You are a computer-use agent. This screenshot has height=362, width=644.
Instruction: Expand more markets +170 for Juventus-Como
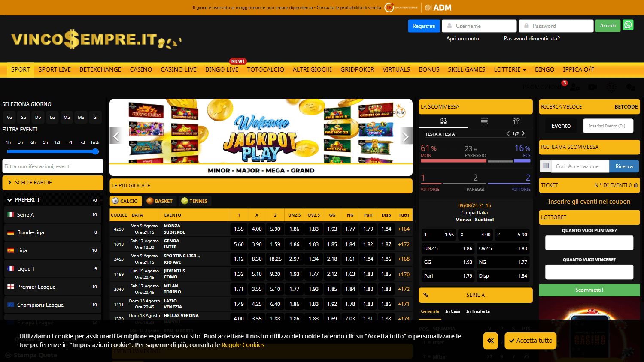click(404, 274)
